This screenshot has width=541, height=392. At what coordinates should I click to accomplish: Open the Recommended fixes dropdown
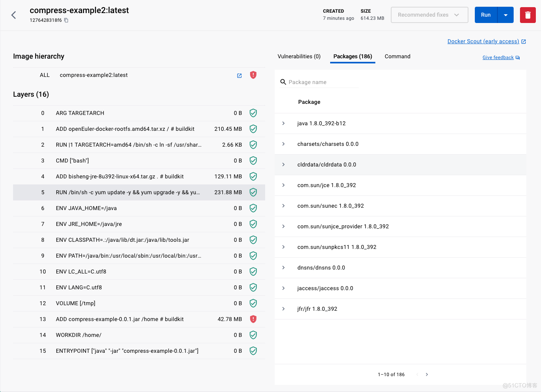[429, 15]
